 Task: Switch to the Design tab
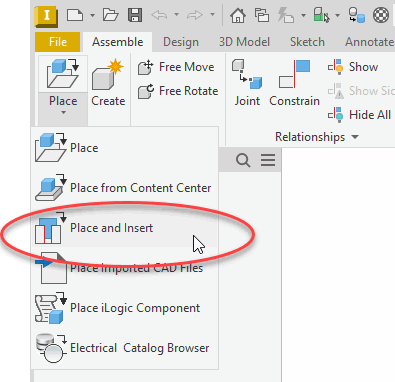pyautogui.click(x=181, y=42)
